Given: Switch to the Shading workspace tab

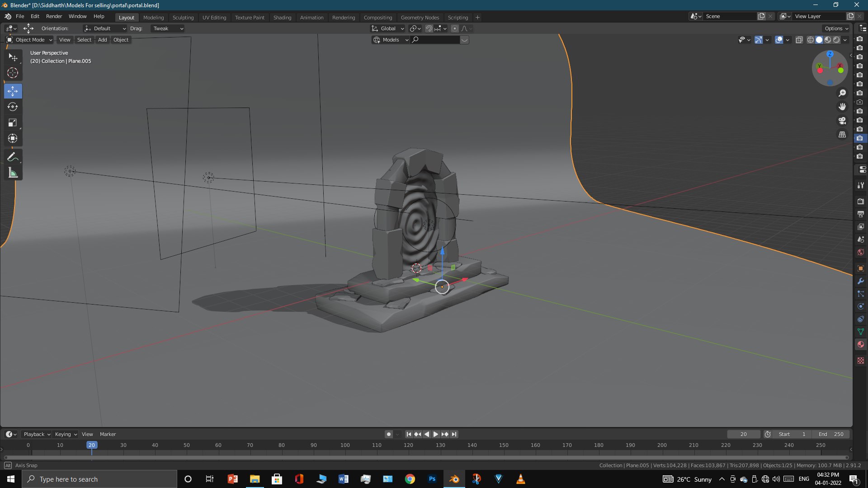Looking at the screenshot, I should click(282, 17).
